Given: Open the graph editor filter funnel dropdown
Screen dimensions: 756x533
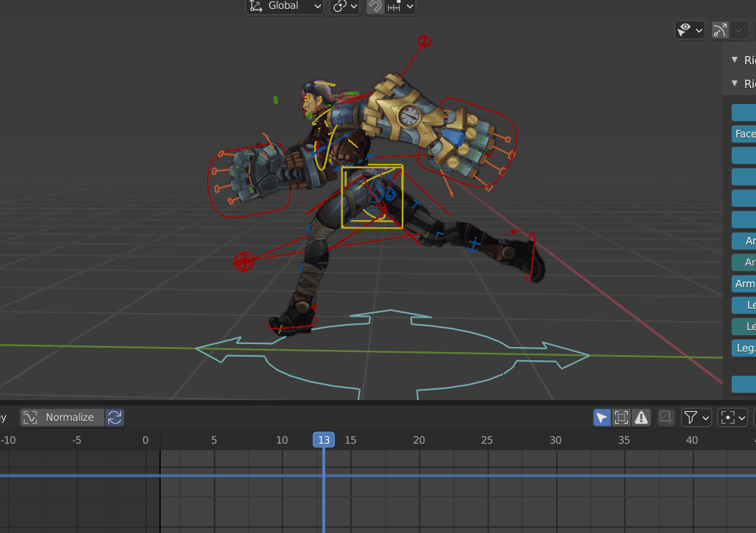Looking at the screenshot, I should 696,418.
